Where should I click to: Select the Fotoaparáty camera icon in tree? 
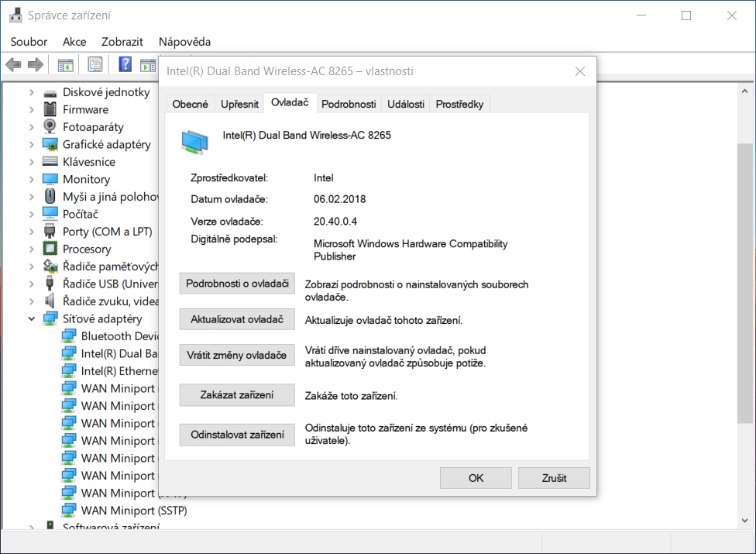(x=50, y=127)
